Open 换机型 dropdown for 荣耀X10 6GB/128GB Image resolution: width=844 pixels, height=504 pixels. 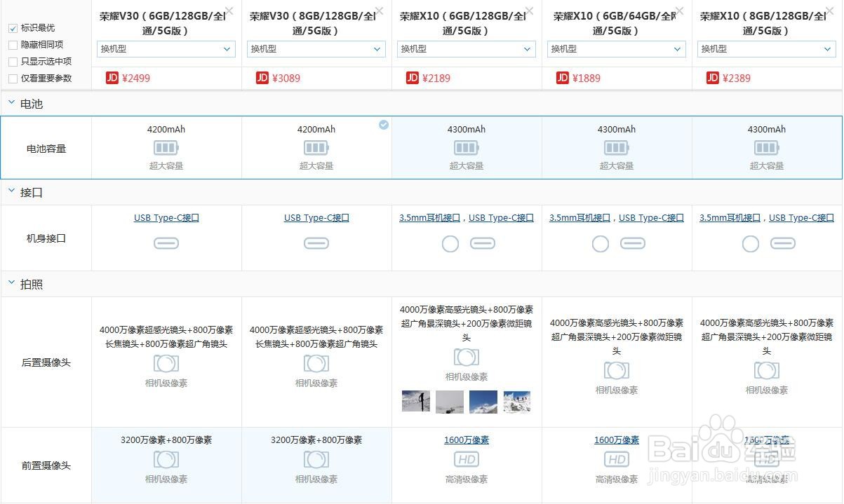coord(467,49)
